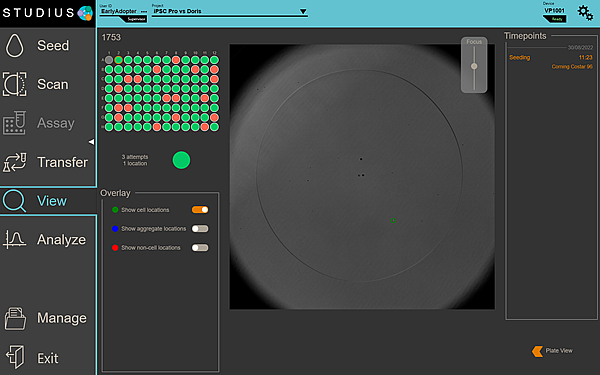Click the Focus slider handle

[474, 66]
